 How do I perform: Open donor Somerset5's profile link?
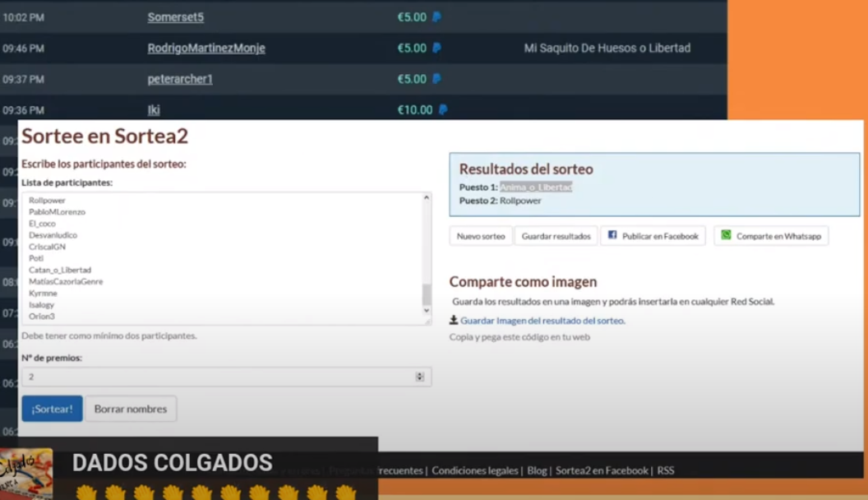click(175, 17)
